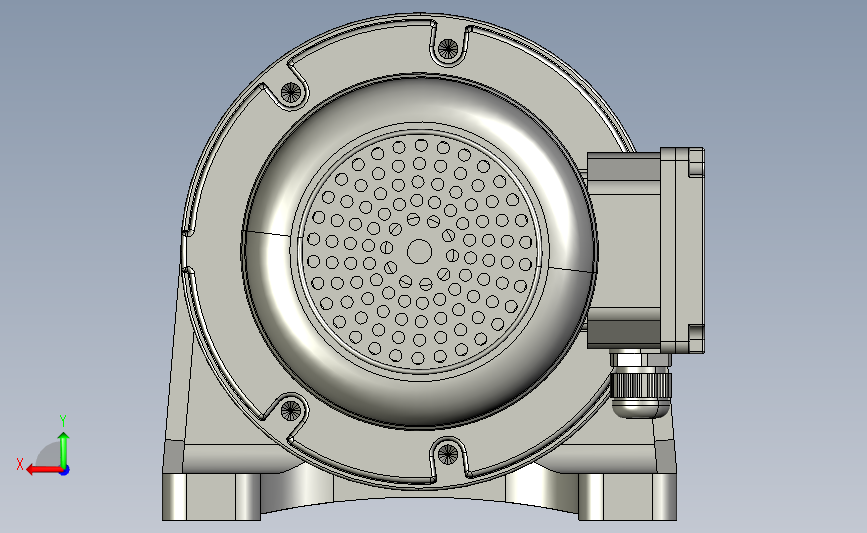Screen dimensions: 867x533
Task: Click the red X axis arrow of the triad
Action: click(43, 470)
